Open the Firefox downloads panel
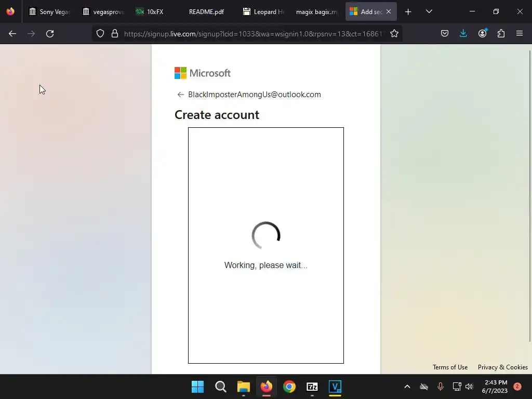This screenshot has height=399, width=532. [x=463, y=33]
